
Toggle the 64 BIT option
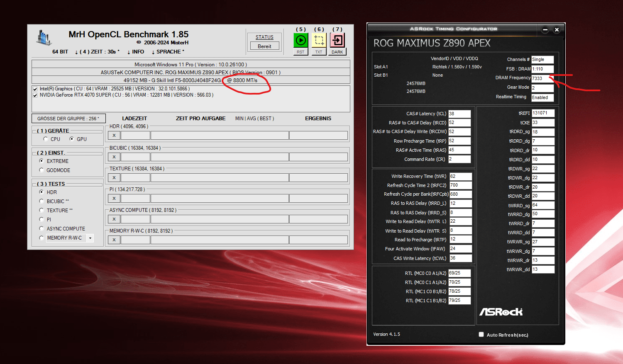[60, 52]
